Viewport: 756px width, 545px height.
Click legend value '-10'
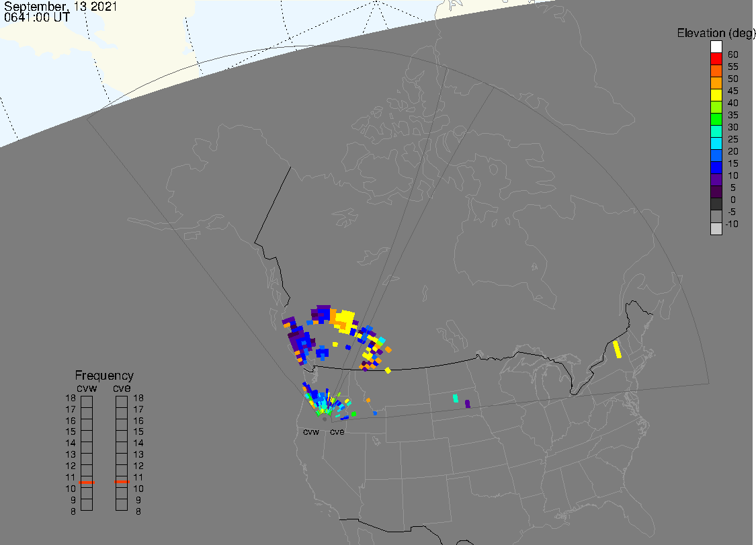tap(732, 224)
